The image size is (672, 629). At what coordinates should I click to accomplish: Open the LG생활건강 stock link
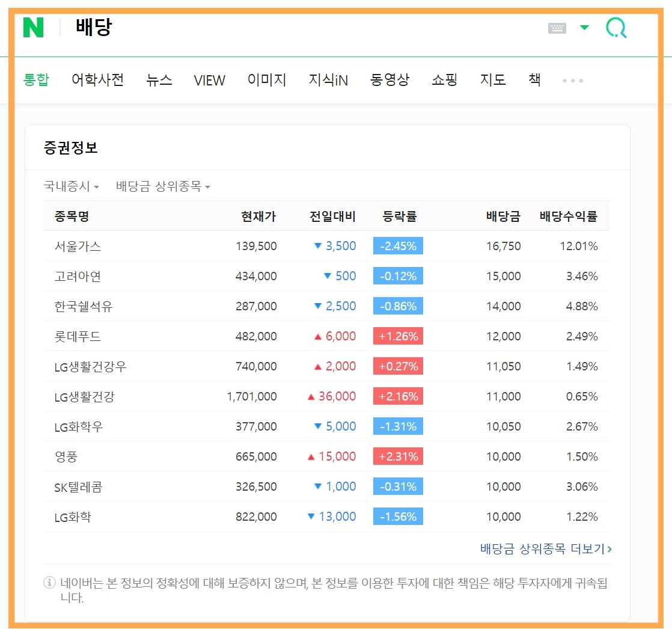click(84, 397)
